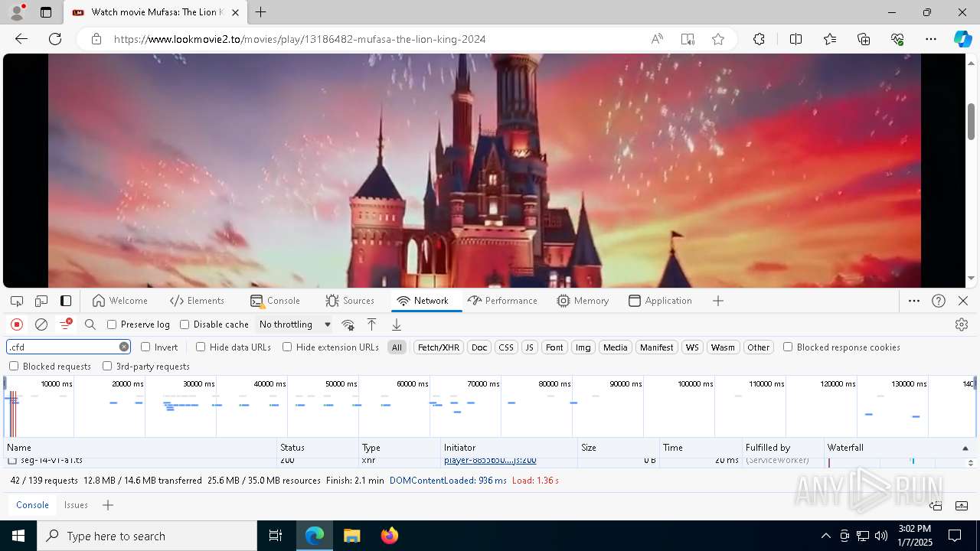Switch to the Application tab

tap(660, 301)
